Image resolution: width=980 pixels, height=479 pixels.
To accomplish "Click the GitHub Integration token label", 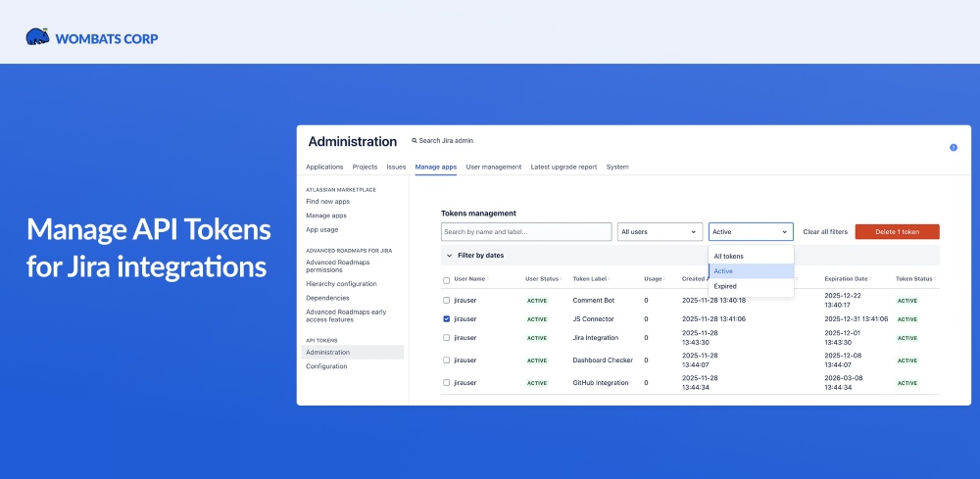I will [x=601, y=383].
